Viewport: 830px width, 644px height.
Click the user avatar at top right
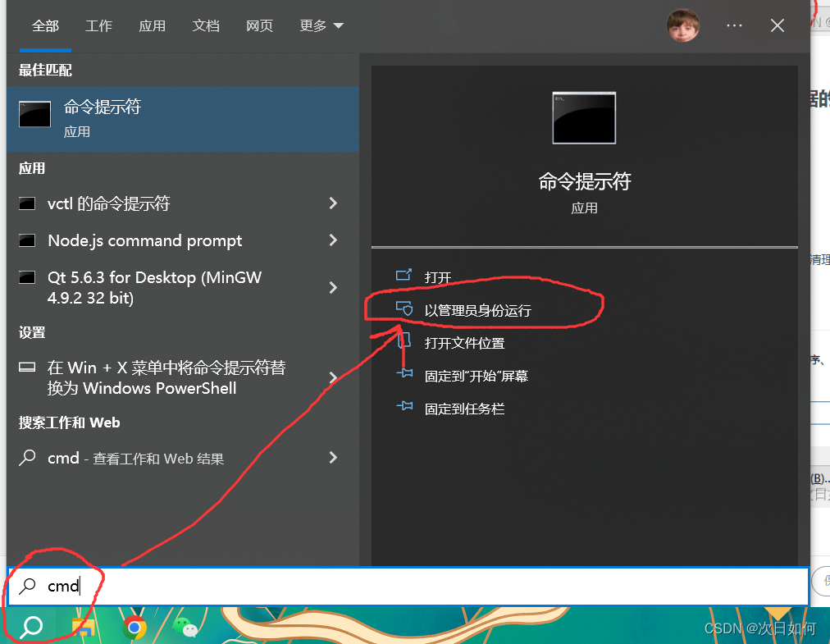(x=683, y=25)
